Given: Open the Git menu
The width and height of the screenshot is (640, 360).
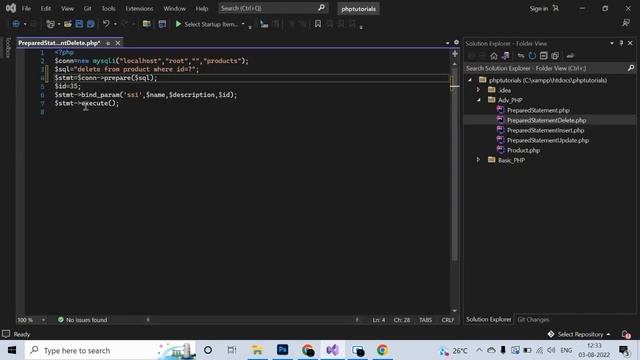Looking at the screenshot, I should coord(87,9).
